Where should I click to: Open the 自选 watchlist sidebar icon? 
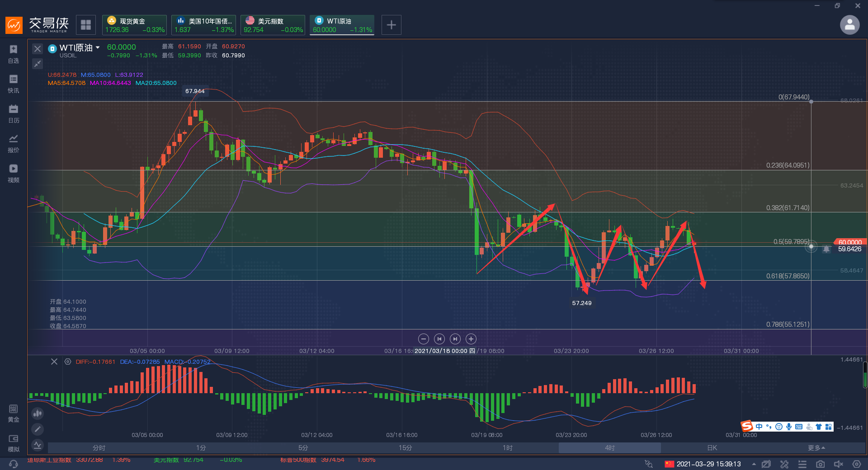tap(14, 54)
